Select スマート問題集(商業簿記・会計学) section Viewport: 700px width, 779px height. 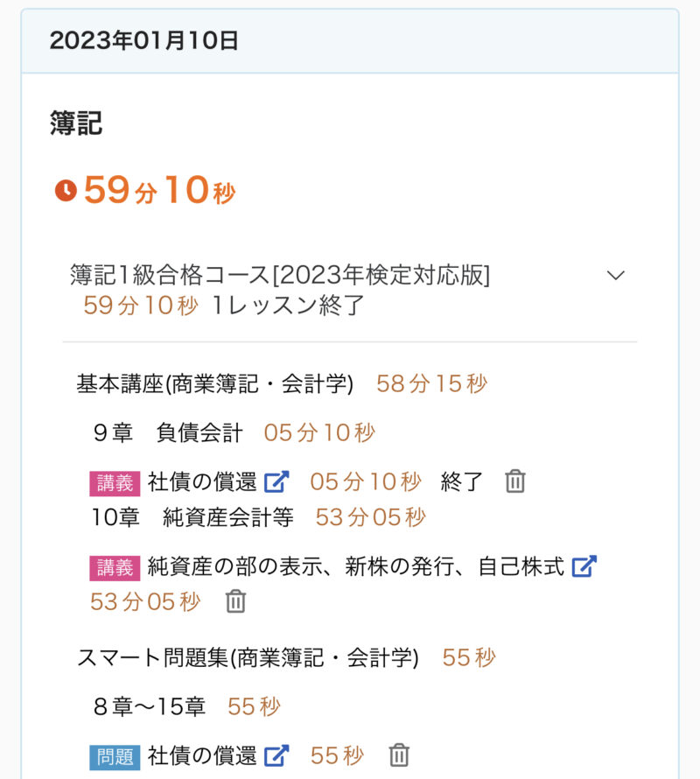[248, 657]
